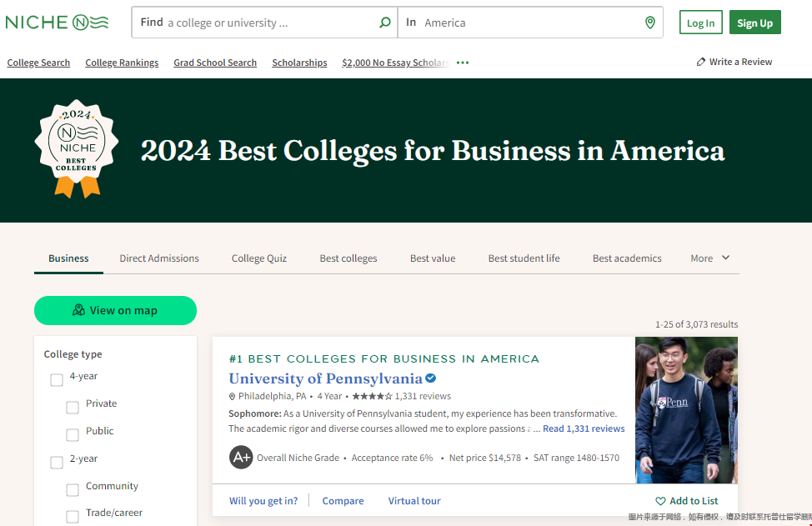Click the SAT range 1480-1570 text
812x526 pixels.
tap(576, 458)
